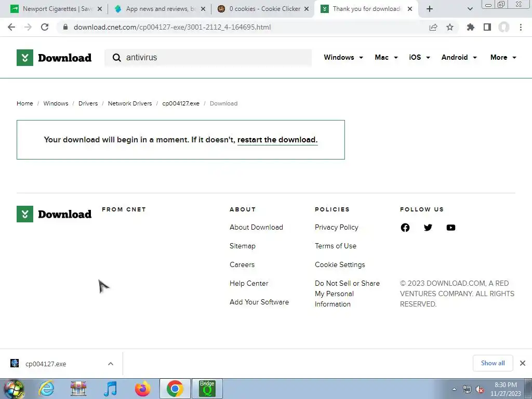Share this page icon in address bar

click(x=433, y=27)
